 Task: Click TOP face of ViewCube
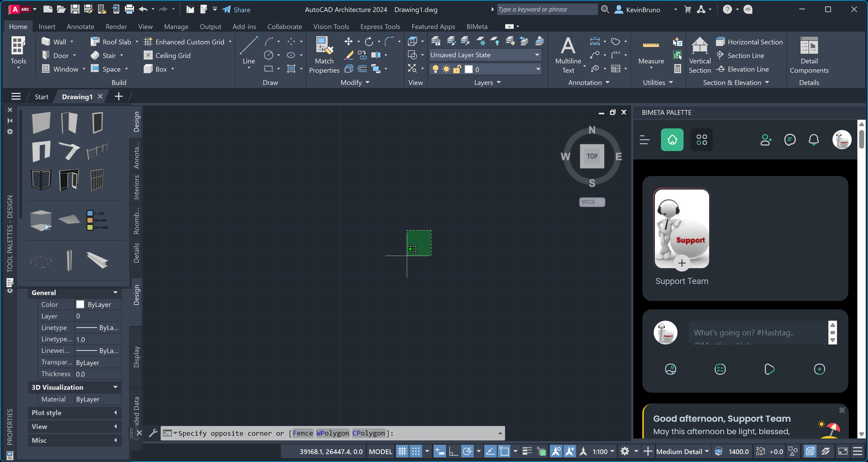[x=592, y=156]
